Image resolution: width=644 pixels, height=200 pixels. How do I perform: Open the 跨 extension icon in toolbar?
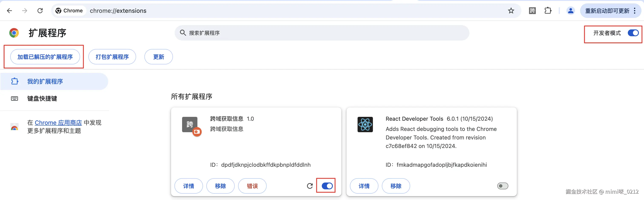click(532, 11)
